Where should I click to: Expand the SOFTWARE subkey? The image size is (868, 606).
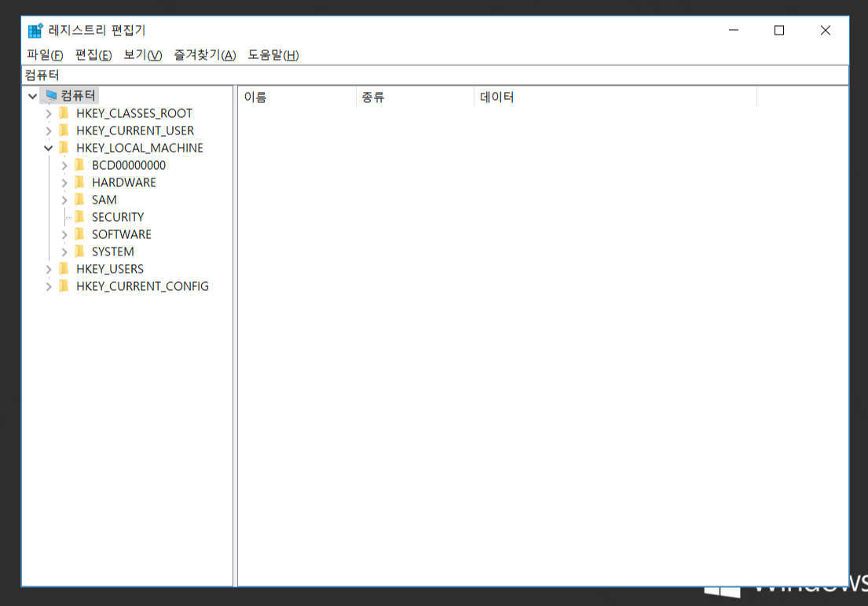[x=64, y=234]
